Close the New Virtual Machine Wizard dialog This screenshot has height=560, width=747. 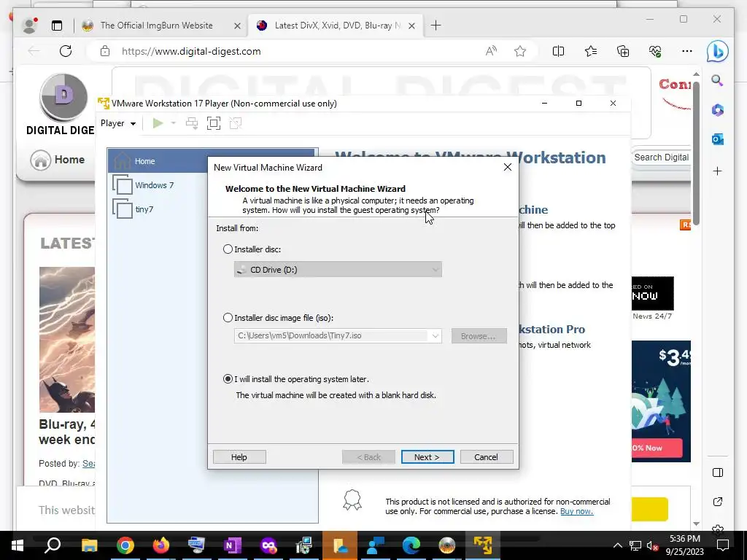(x=508, y=167)
